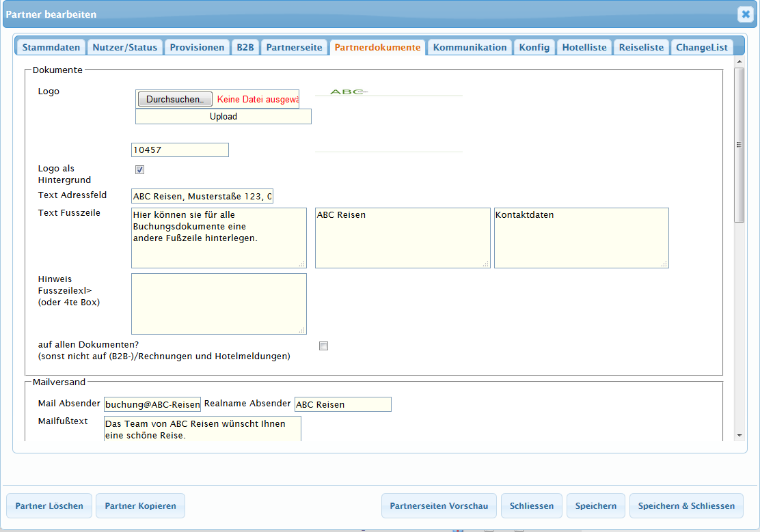Go to the Kommunikation tab

pyautogui.click(x=470, y=47)
